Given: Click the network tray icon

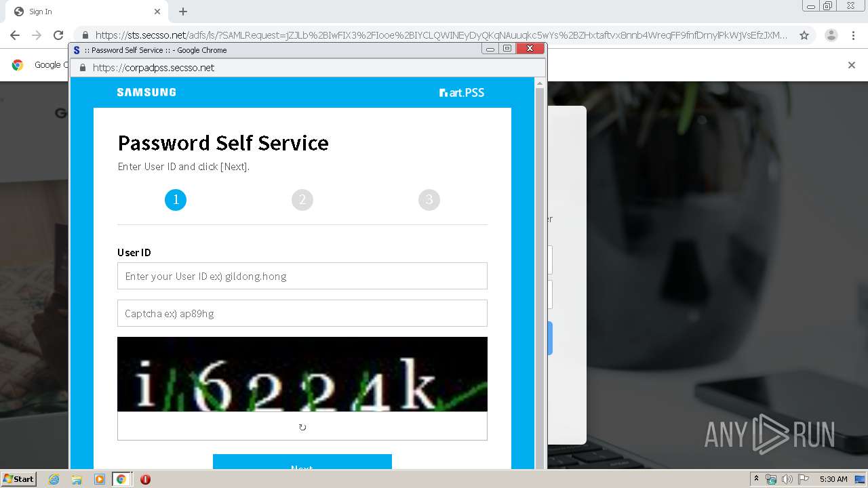Looking at the screenshot, I should pos(771,479).
